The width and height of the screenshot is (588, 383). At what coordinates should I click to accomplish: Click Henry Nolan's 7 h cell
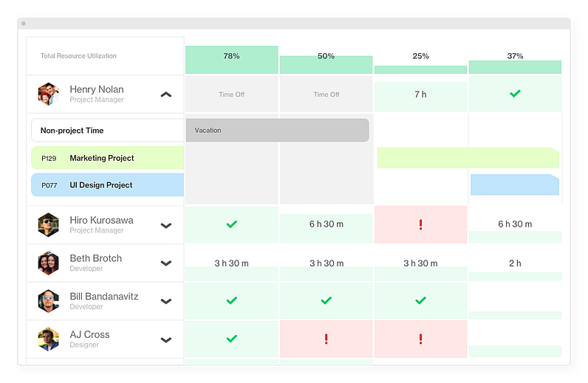[420, 94]
